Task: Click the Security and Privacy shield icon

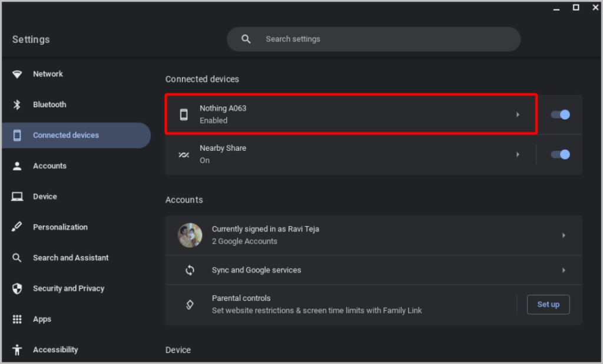Action: [x=17, y=289]
